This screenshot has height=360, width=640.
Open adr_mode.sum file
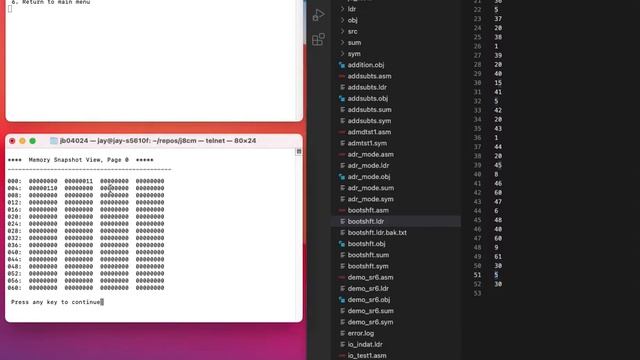click(x=371, y=188)
